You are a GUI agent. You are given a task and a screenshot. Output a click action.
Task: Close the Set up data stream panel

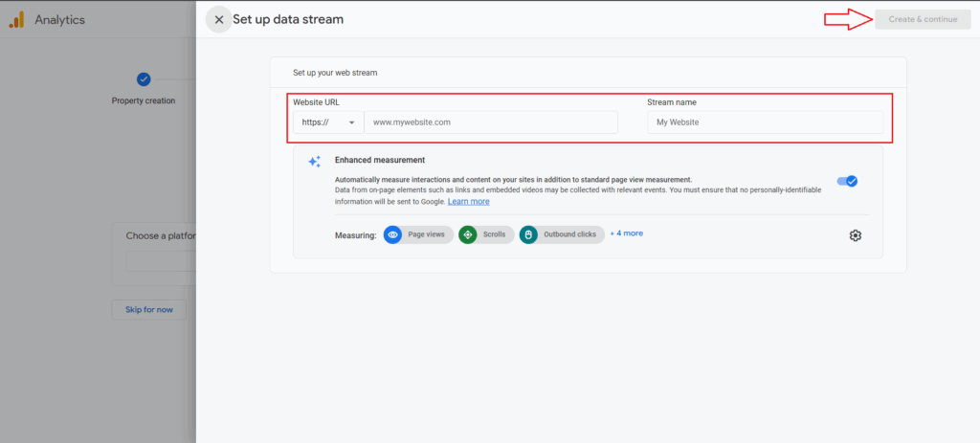click(x=219, y=19)
